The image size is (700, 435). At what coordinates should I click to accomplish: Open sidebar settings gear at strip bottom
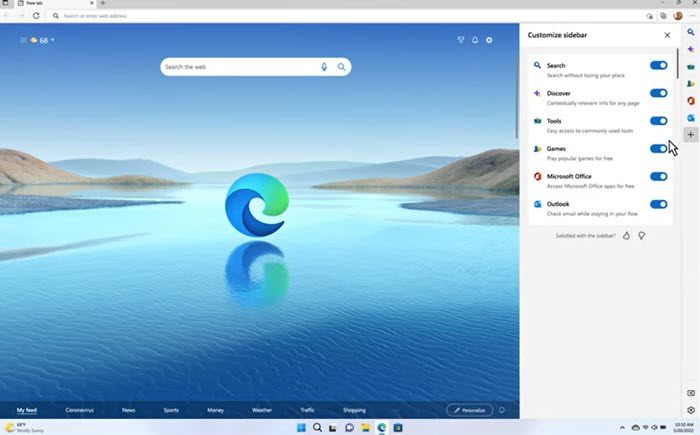tap(691, 410)
